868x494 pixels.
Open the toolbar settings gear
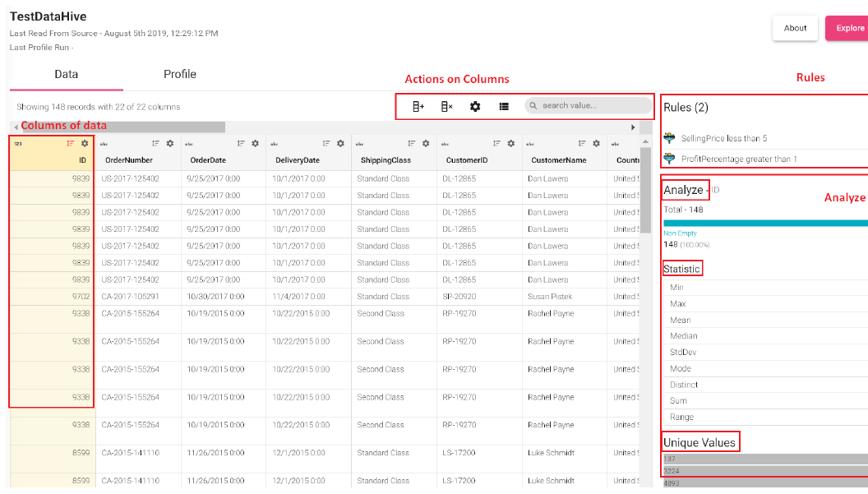coord(475,106)
